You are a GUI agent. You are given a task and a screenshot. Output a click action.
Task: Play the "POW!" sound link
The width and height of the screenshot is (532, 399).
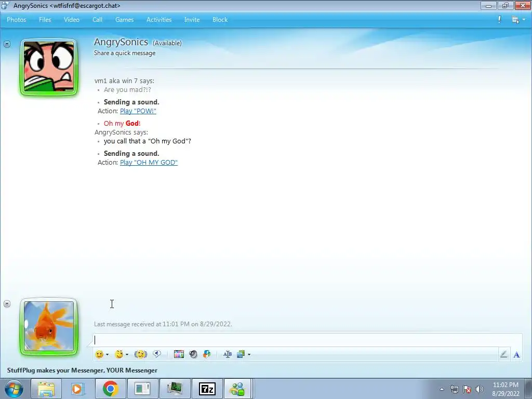click(x=138, y=111)
